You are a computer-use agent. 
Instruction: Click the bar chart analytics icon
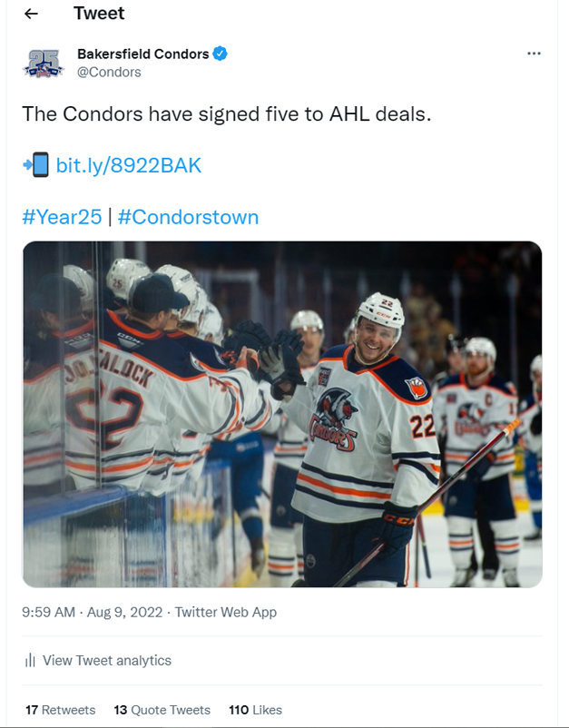30,660
